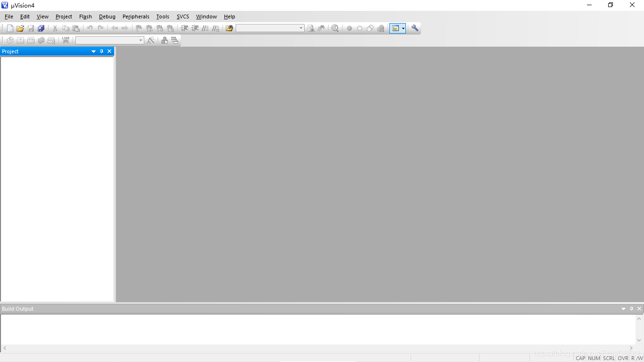
Task: Click the Uncomment selection icon
Action: [215, 28]
